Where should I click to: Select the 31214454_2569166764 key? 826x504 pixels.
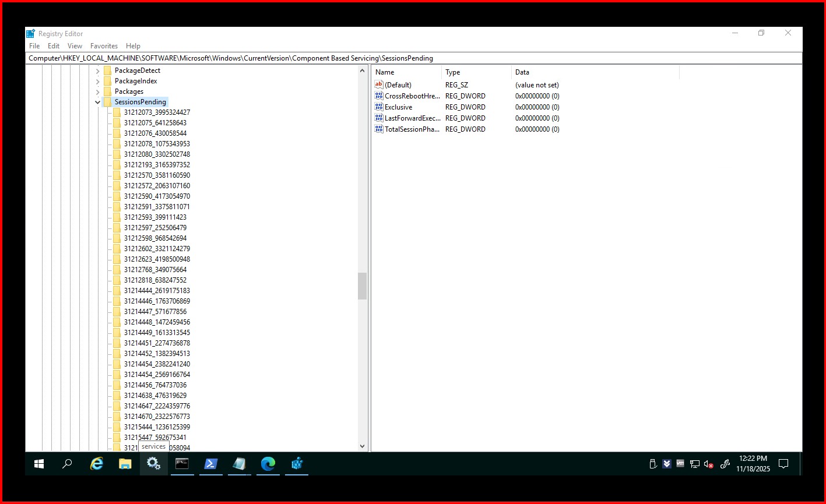[x=157, y=375]
